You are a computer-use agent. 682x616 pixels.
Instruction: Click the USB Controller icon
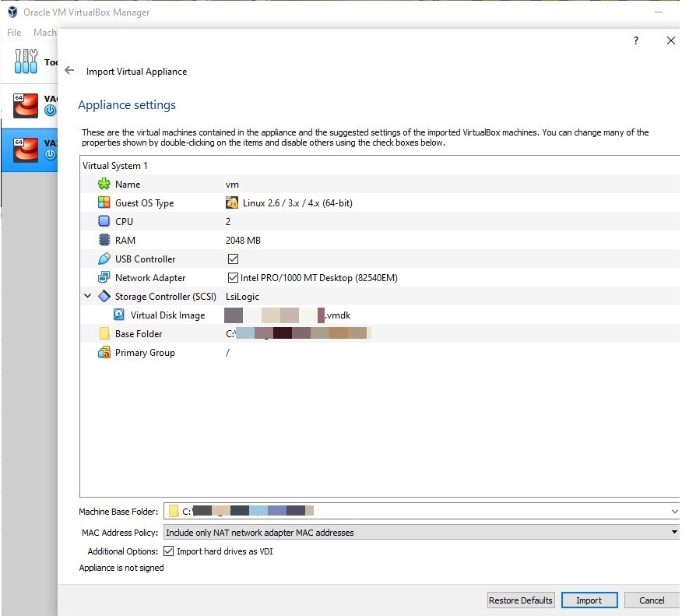click(x=104, y=259)
